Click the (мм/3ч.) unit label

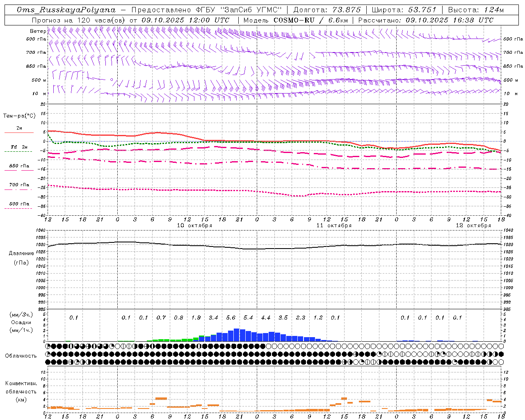(x=21, y=315)
